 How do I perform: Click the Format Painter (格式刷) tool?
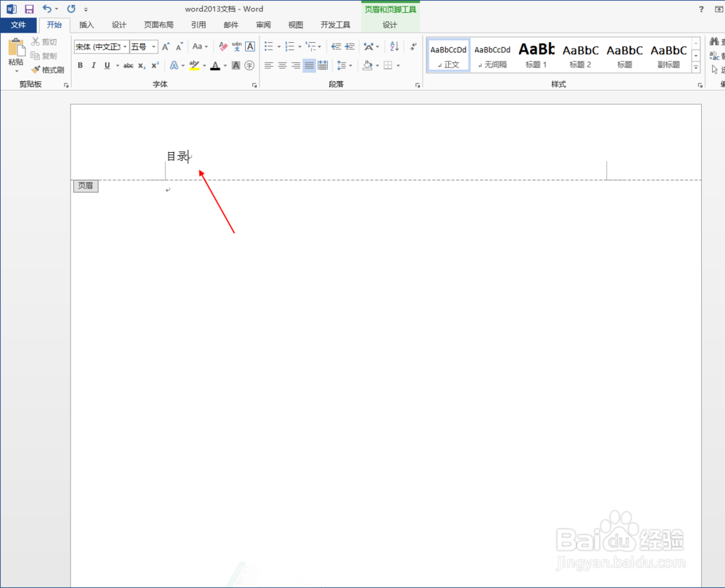[48, 70]
